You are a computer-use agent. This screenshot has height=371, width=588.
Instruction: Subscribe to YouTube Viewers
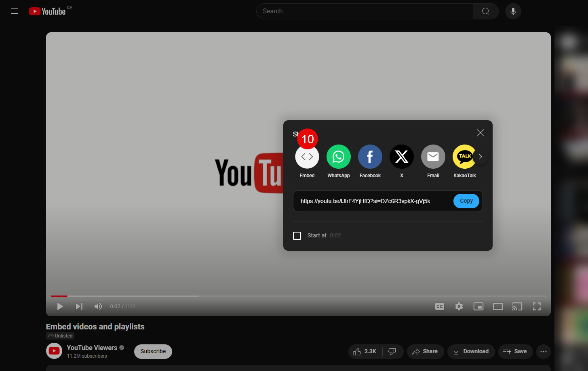pyautogui.click(x=153, y=352)
